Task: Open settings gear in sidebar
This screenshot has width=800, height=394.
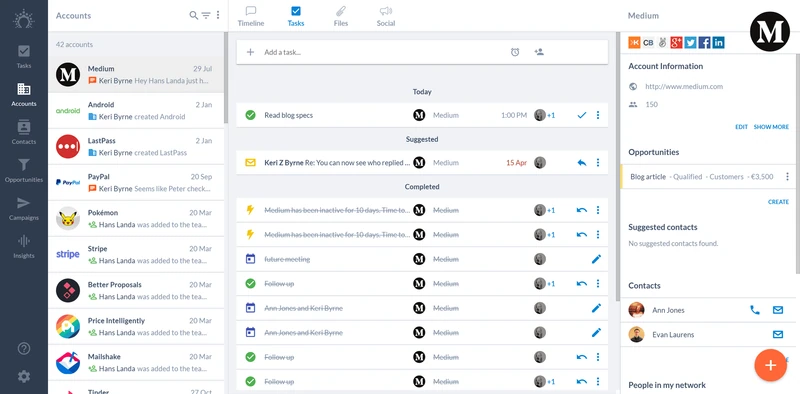Action: [24, 377]
